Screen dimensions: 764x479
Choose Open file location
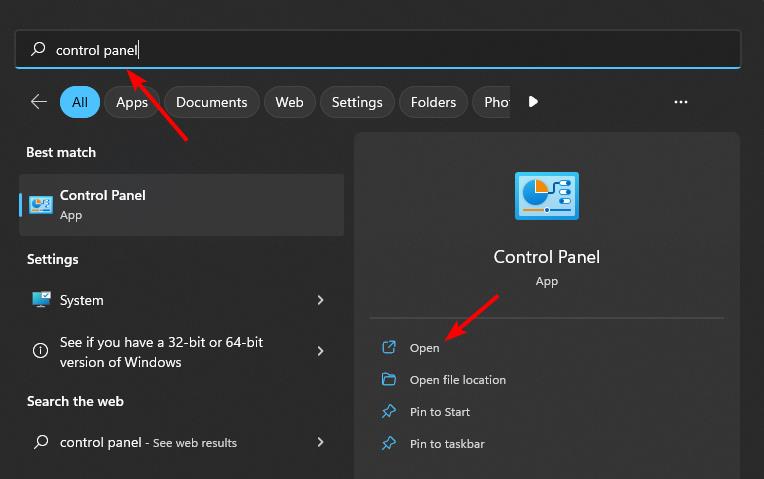coord(458,380)
